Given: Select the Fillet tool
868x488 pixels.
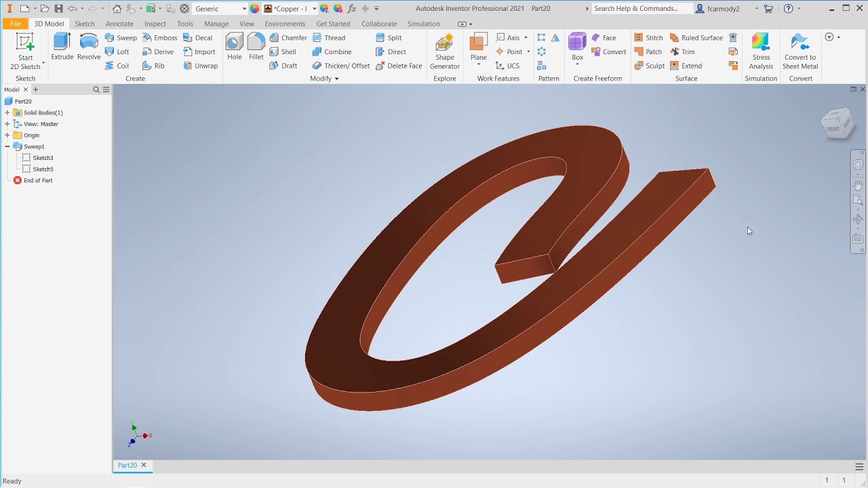Looking at the screenshot, I should (256, 47).
